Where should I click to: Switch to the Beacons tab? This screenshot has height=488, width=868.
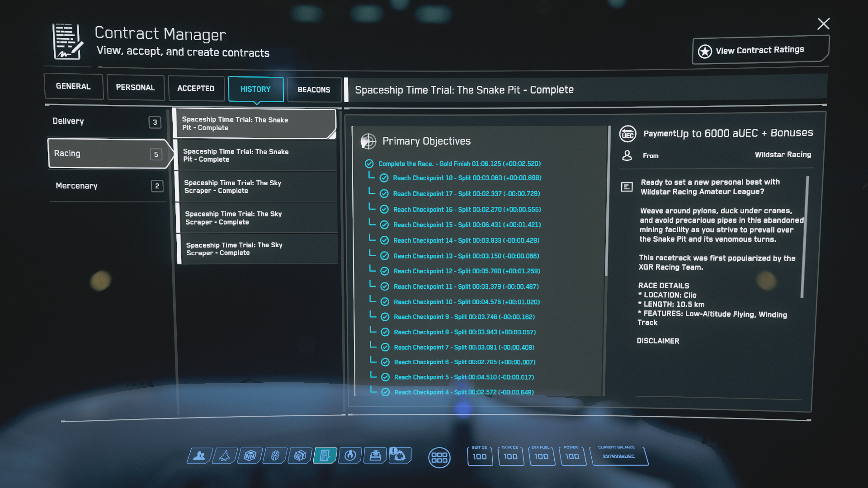tap(314, 89)
